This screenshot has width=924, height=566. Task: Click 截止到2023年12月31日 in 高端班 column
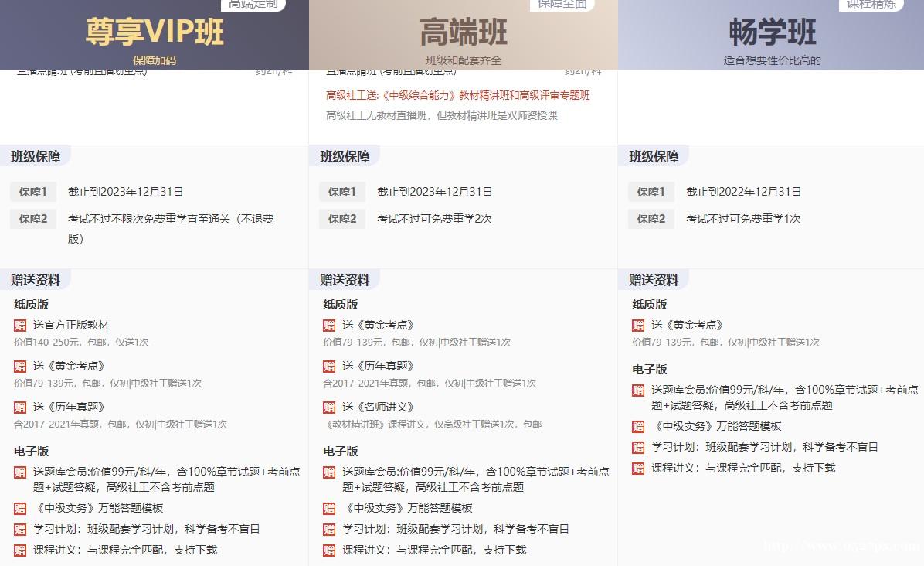pos(435,193)
